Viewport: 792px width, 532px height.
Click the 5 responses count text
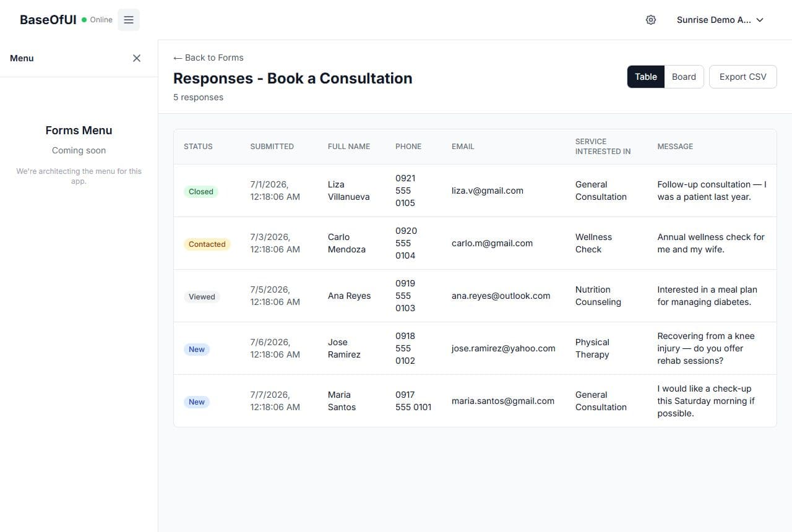(x=198, y=97)
